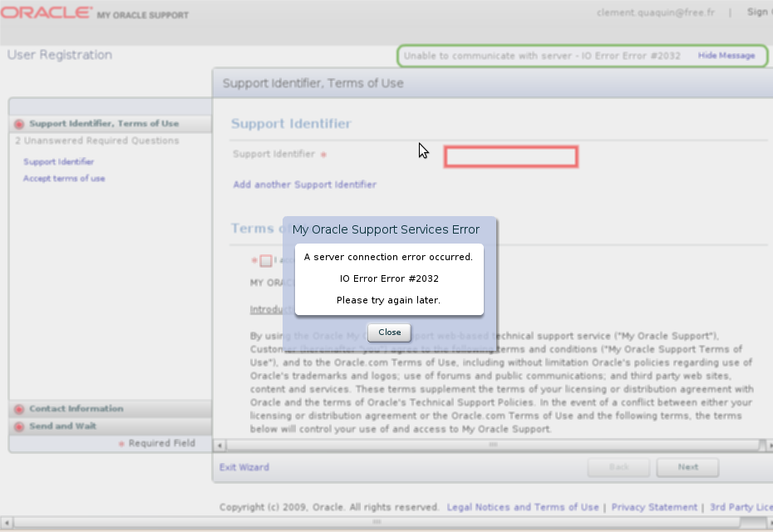Image resolution: width=773 pixels, height=532 pixels.
Task: Click panel horizontal scrollbar left arrow
Action: (x=219, y=446)
